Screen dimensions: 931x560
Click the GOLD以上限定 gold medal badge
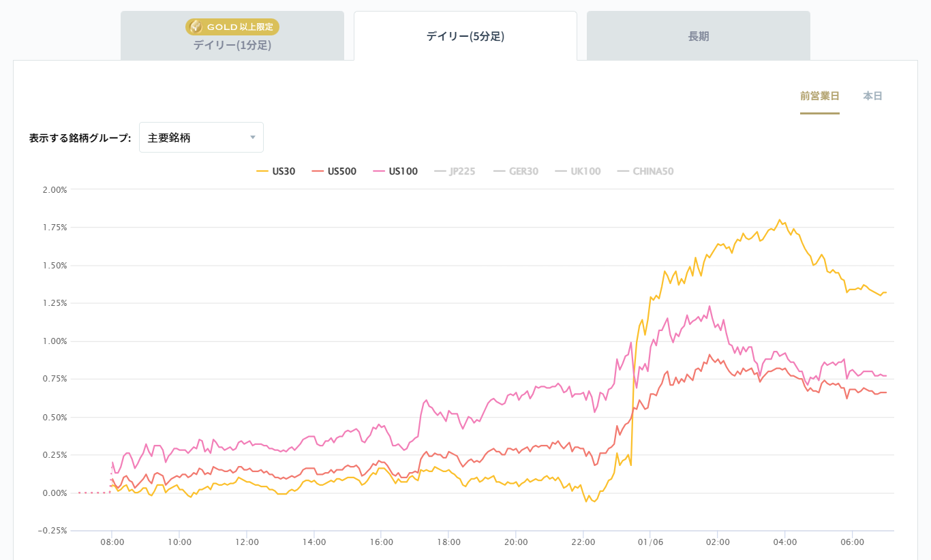232,27
